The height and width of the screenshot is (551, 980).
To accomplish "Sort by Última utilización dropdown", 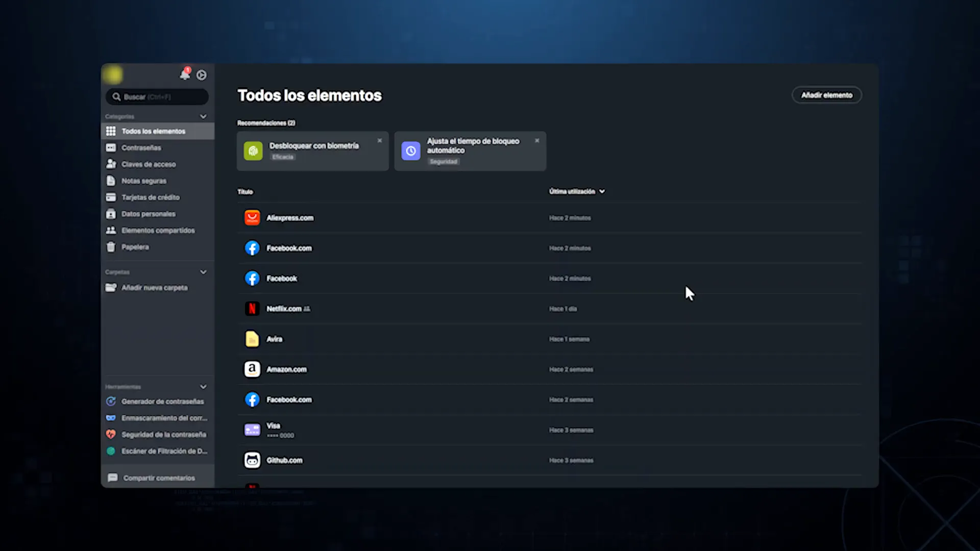I will click(577, 191).
